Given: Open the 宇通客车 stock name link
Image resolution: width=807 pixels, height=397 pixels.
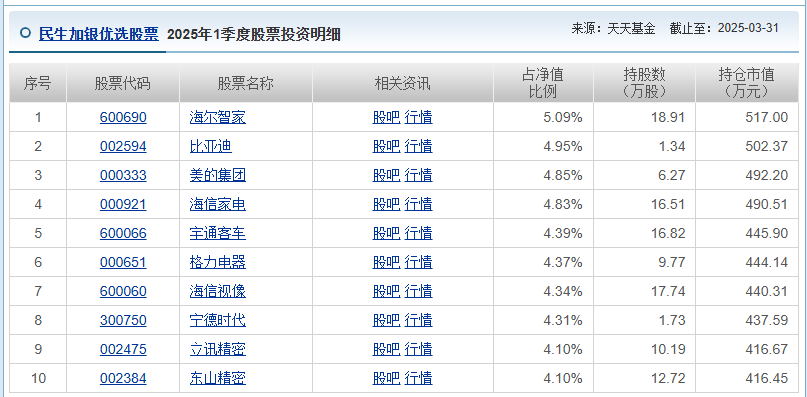Looking at the screenshot, I should [x=218, y=233].
